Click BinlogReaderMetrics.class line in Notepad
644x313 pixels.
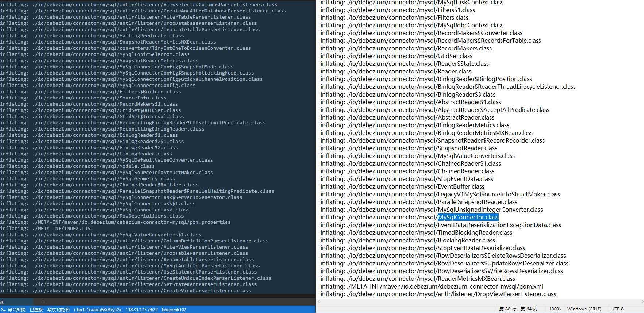(415, 125)
